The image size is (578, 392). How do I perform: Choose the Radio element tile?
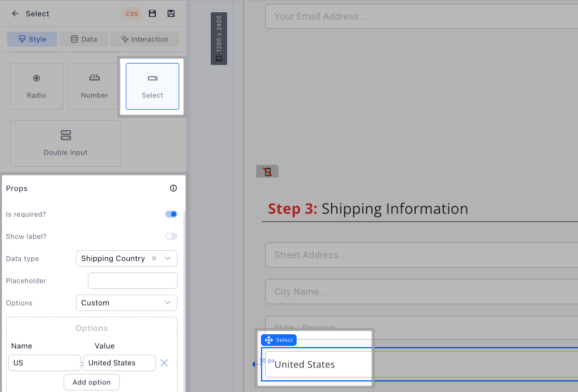click(36, 86)
